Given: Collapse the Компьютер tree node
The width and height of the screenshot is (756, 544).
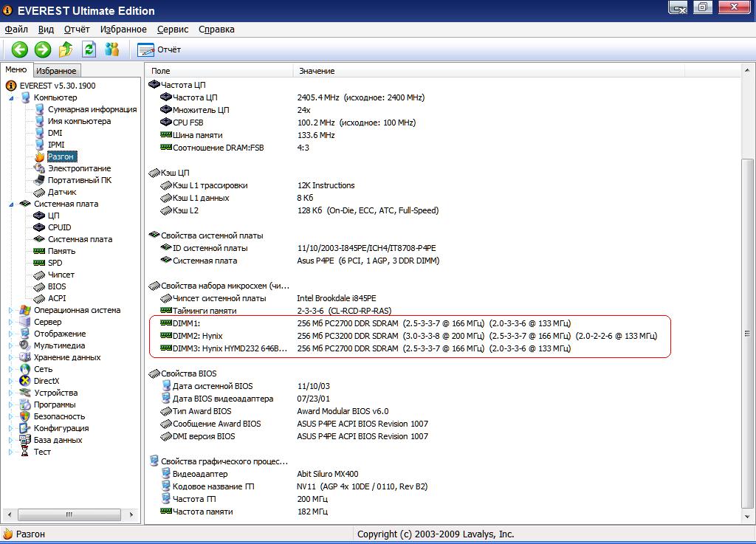Looking at the screenshot, I should tap(11, 98).
